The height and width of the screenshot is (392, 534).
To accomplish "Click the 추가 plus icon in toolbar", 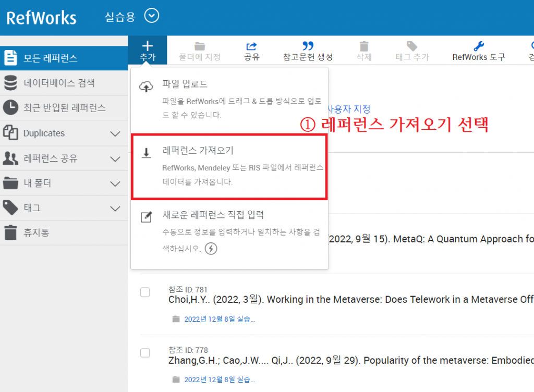I will 148,46.
